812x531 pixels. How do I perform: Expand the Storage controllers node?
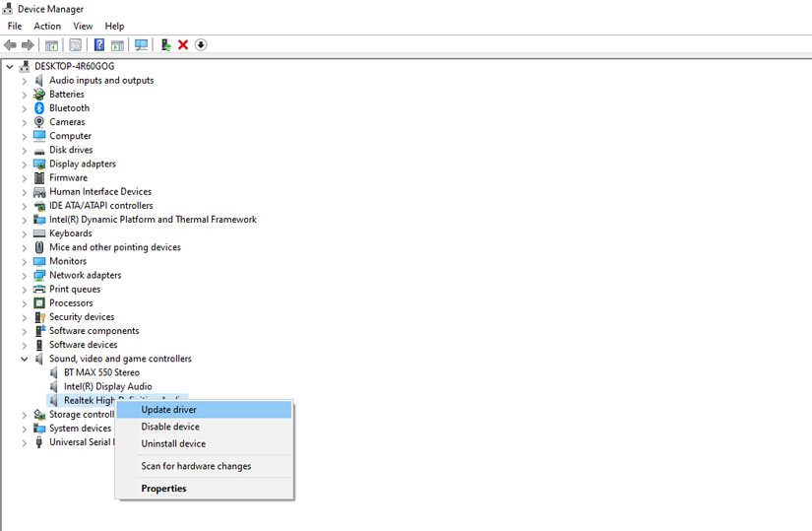(x=24, y=415)
